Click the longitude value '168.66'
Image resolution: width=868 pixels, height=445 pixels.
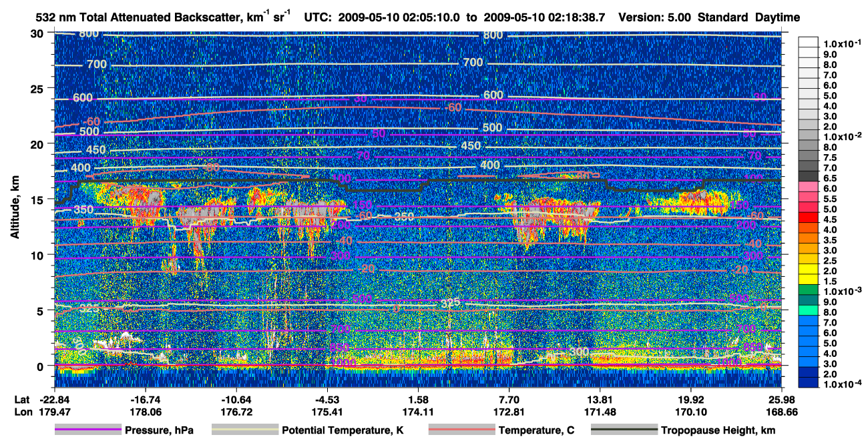point(781,412)
